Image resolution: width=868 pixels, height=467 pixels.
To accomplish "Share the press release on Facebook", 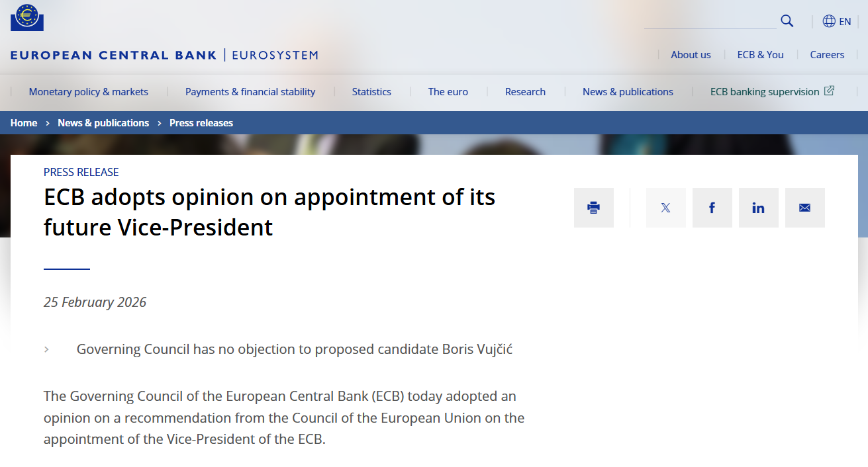I will [x=712, y=208].
